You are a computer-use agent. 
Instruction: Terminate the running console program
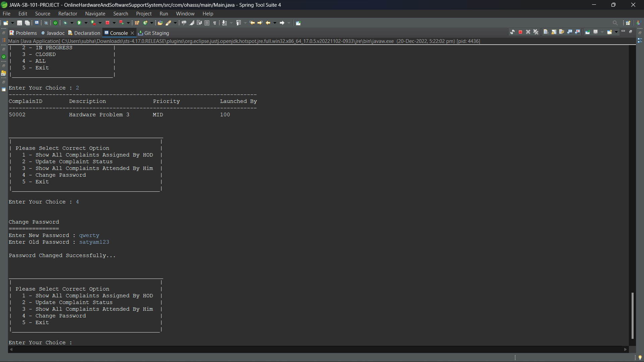click(x=520, y=32)
